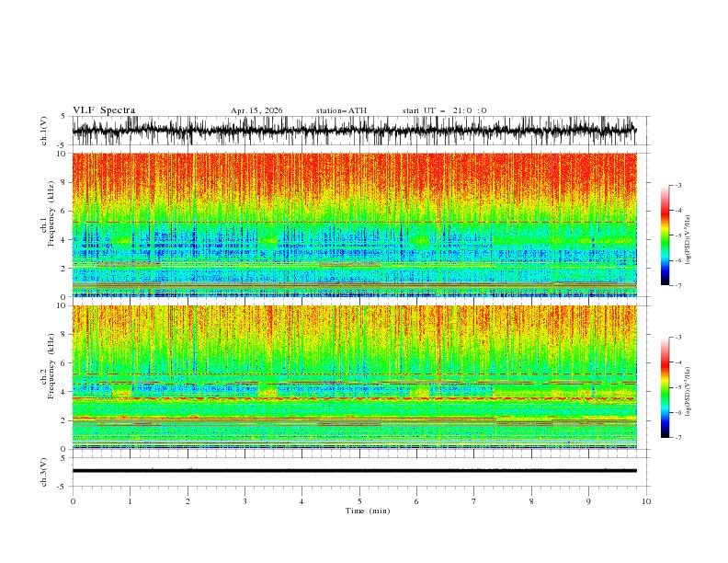Click the "5" minute tick label
Screen dimensions: 728x563
click(x=359, y=501)
